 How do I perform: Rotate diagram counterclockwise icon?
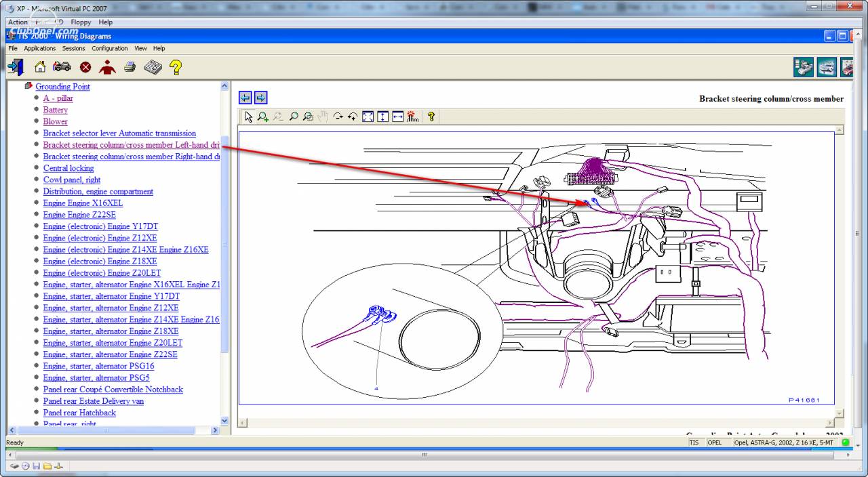click(x=353, y=117)
